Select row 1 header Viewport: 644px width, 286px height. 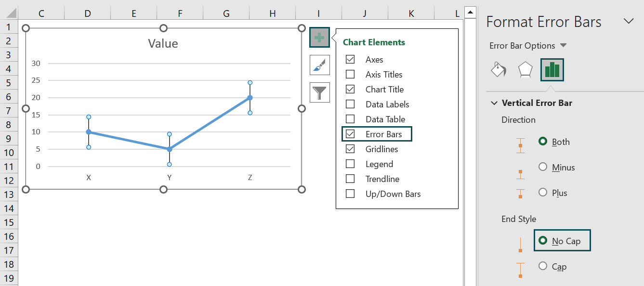pos(9,26)
